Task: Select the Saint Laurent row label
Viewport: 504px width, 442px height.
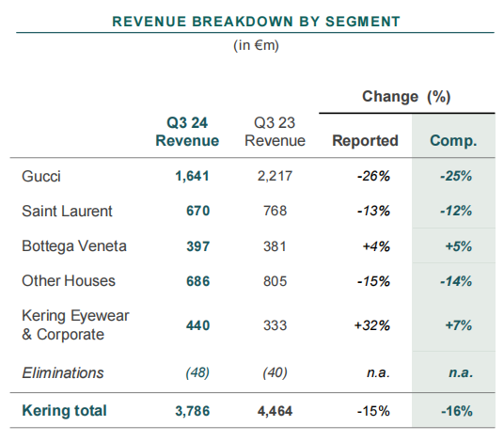Action: (67, 212)
